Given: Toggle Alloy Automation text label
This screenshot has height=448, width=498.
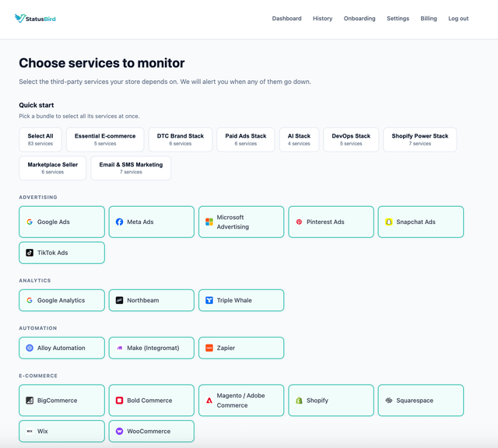Looking at the screenshot, I should point(61,348).
